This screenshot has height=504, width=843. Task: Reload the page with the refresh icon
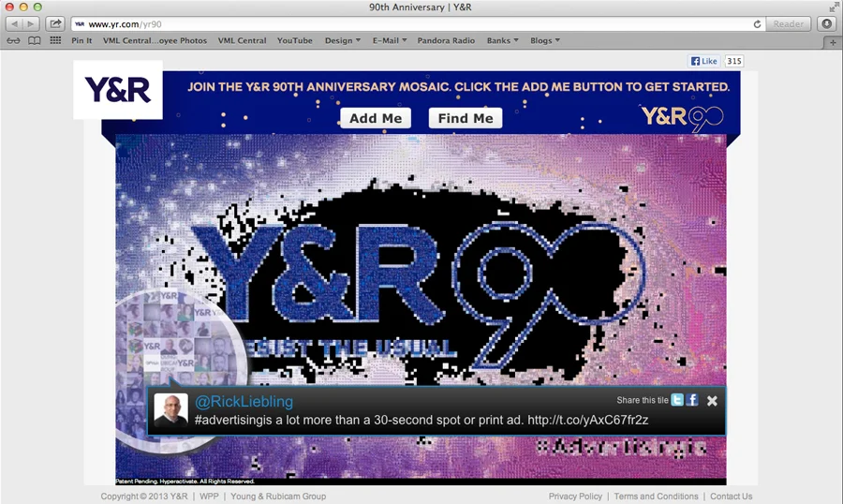click(x=757, y=23)
